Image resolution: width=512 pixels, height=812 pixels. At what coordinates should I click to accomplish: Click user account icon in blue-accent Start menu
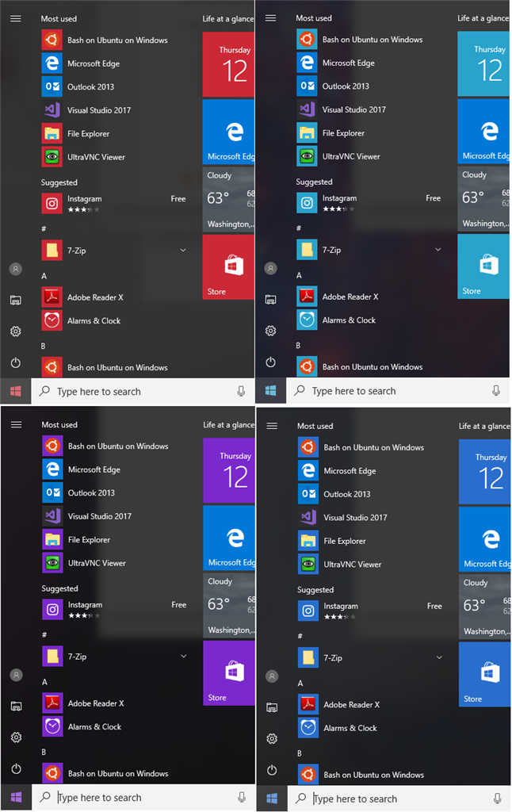tap(272, 676)
